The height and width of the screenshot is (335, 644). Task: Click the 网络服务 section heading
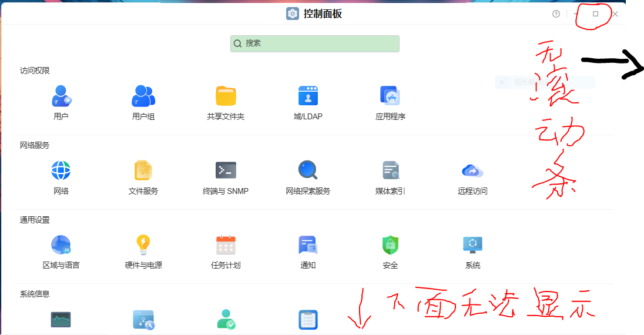[x=35, y=145]
